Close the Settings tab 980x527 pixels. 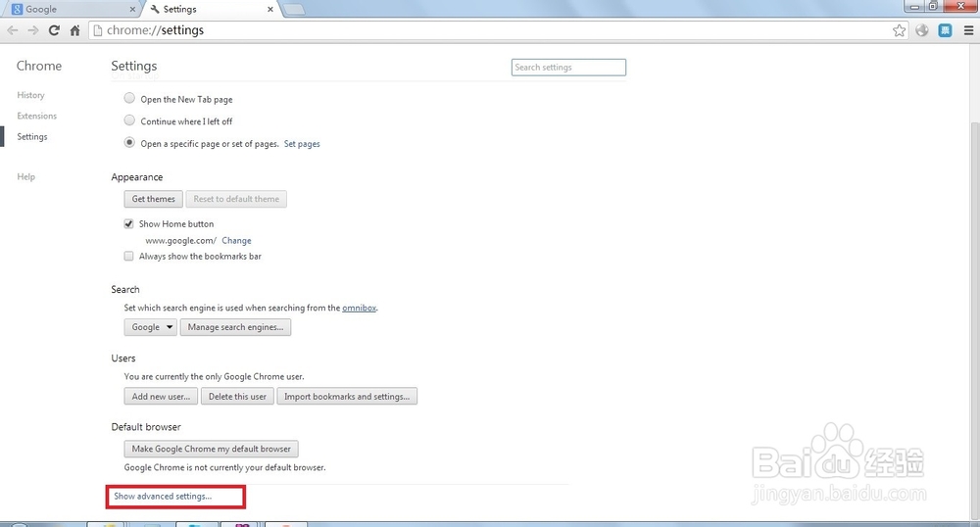coord(270,10)
